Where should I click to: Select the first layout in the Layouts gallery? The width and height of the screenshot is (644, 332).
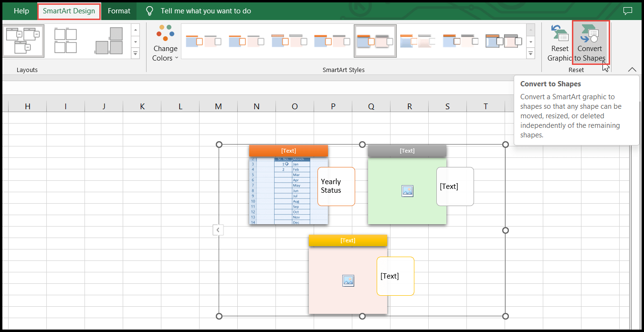[x=23, y=41]
